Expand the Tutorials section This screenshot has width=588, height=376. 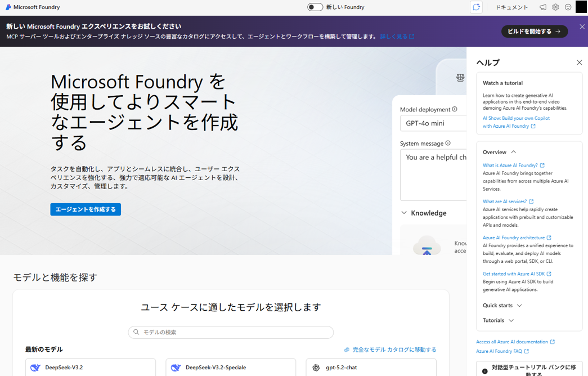point(498,320)
